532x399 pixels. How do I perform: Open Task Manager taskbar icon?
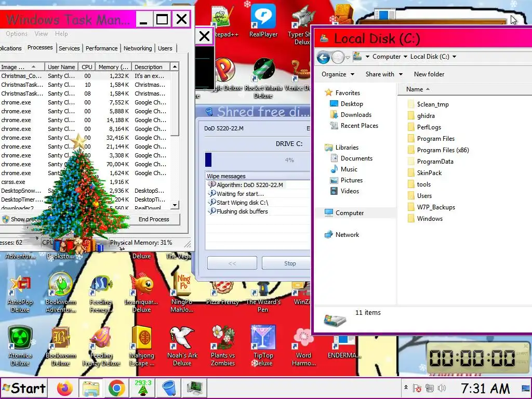[195, 388]
